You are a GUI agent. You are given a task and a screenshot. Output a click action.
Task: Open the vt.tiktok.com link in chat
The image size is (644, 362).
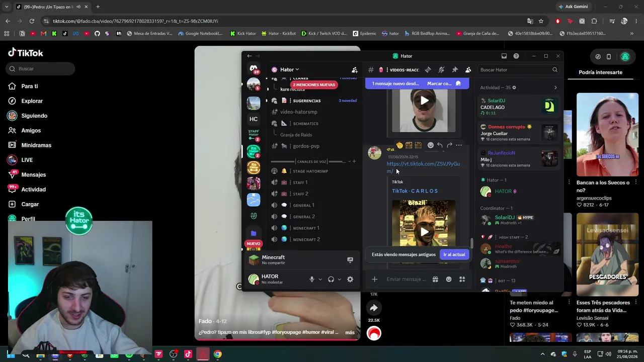click(x=423, y=167)
